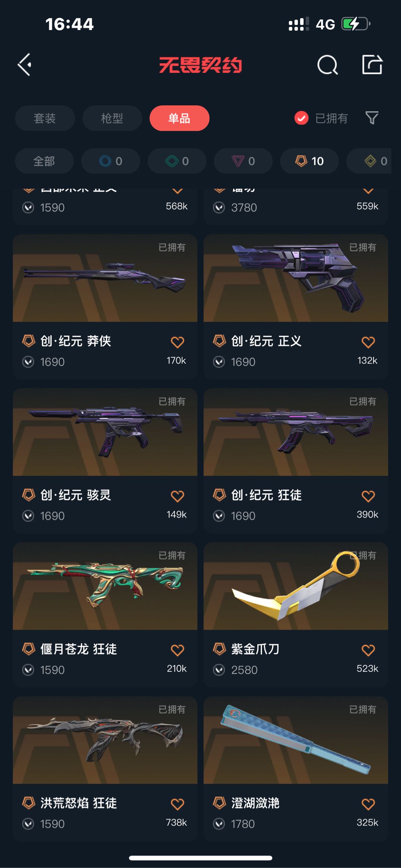Select purple triangle tier filter
The height and width of the screenshot is (868, 401).
(243, 161)
